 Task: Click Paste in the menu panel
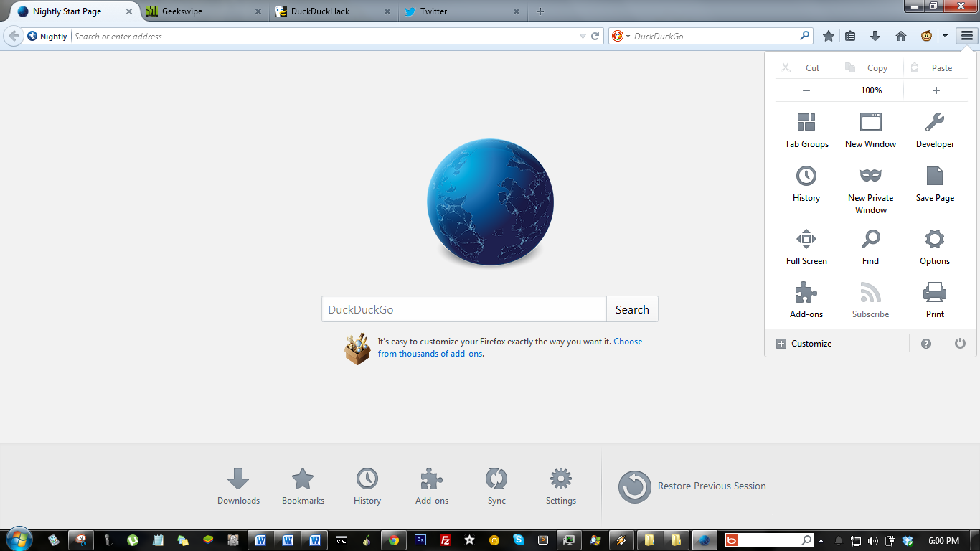coord(936,67)
